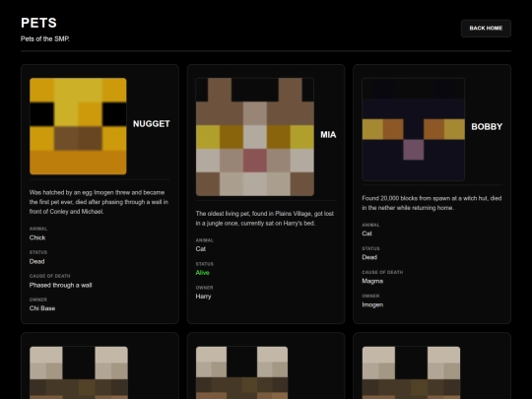Click Bobby's description about the witch hut
This screenshot has height=399, width=532.
[x=432, y=203]
